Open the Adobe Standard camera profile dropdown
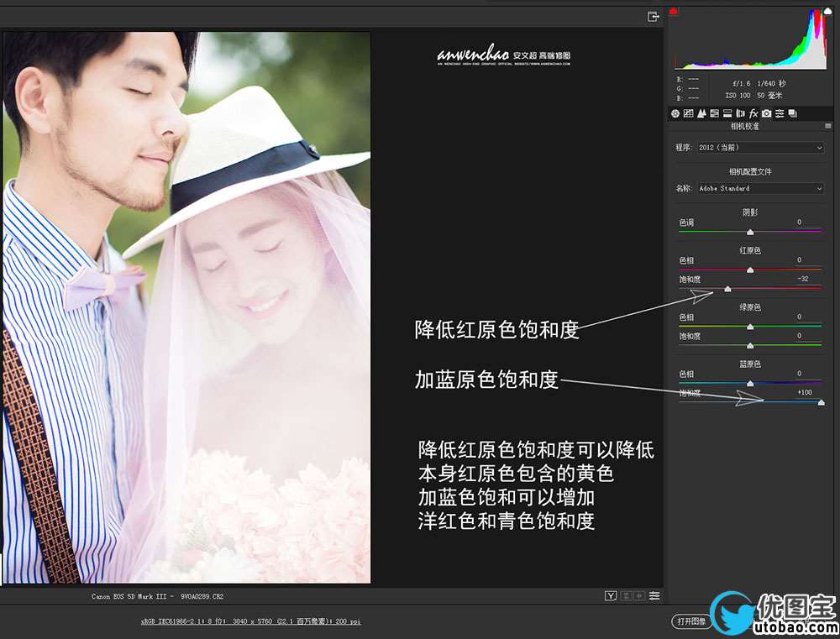The width and height of the screenshot is (840, 639). tap(760, 189)
